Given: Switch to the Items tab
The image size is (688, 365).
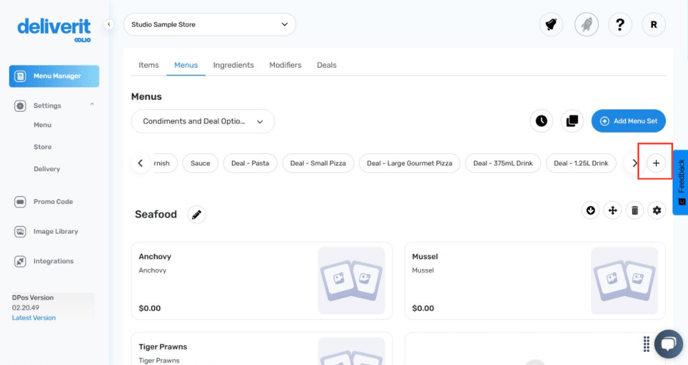Looking at the screenshot, I should pyautogui.click(x=149, y=65).
